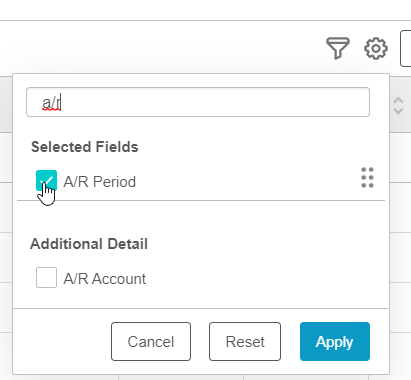
Task: Click the gray column header behind sort arrows
Action: [400, 105]
